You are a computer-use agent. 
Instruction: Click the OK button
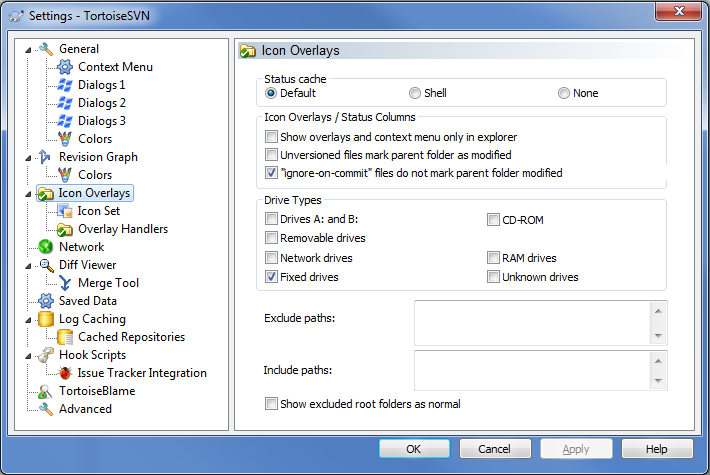click(x=414, y=449)
